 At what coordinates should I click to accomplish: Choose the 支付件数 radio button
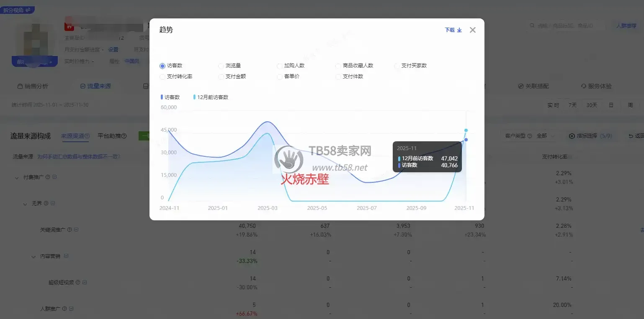(338, 77)
